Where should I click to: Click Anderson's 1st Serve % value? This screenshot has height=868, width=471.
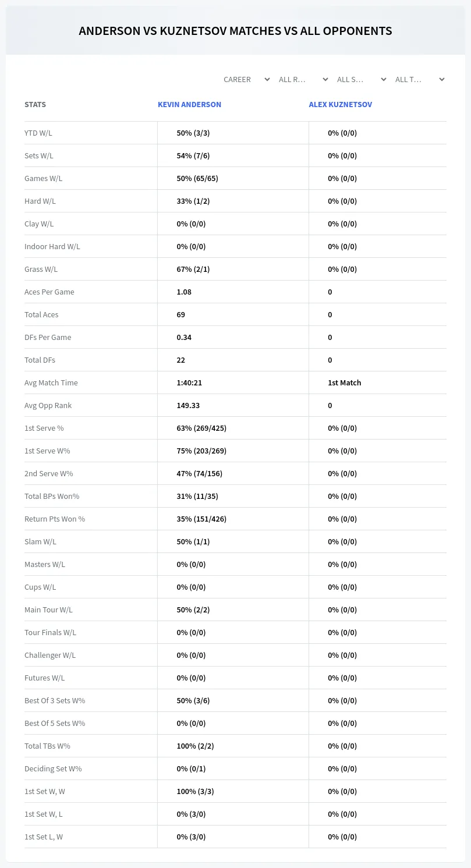point(201,428)
